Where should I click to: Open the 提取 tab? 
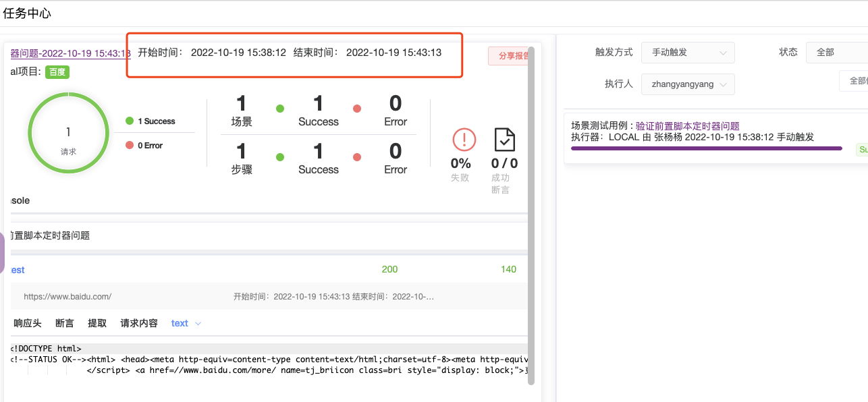[97, 323]
